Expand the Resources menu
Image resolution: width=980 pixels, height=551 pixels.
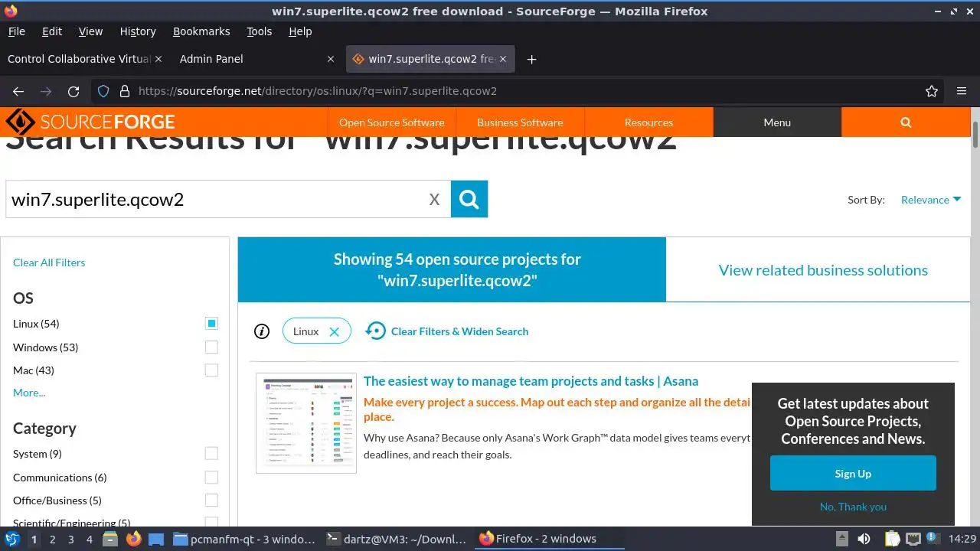click(x=648, y=122)
